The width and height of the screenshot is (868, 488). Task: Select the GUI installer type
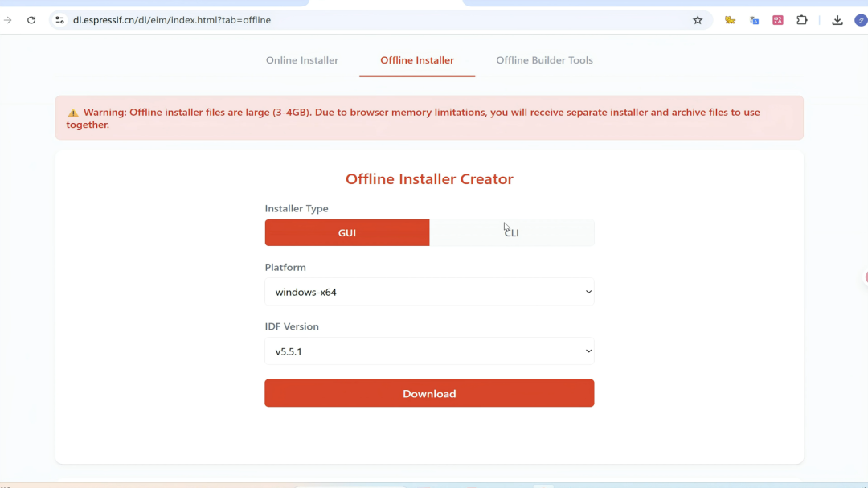click(347, 232)
